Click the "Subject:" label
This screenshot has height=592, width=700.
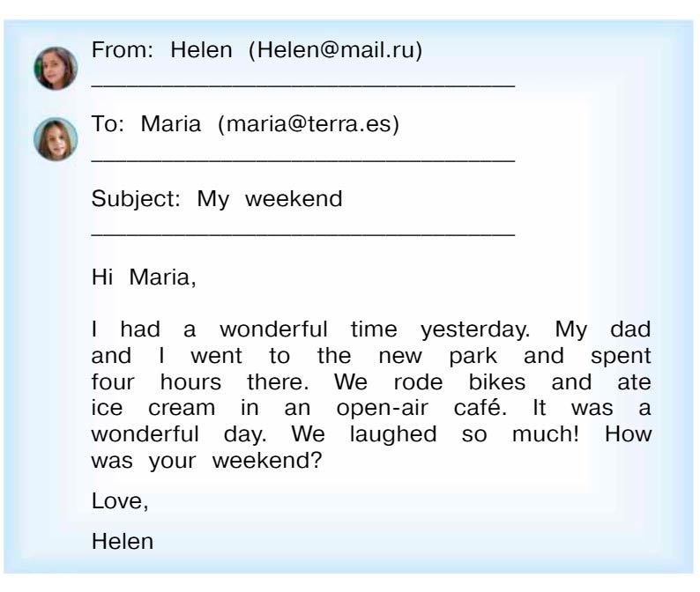click(x=136, y=198)
